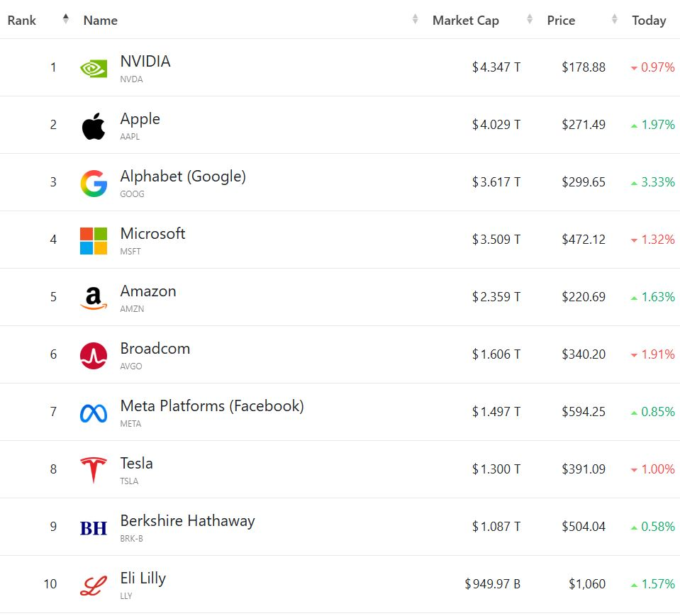Sort using arrows beside Name column
The width and height of the screenshot is (680, 616).
point(416,20)
